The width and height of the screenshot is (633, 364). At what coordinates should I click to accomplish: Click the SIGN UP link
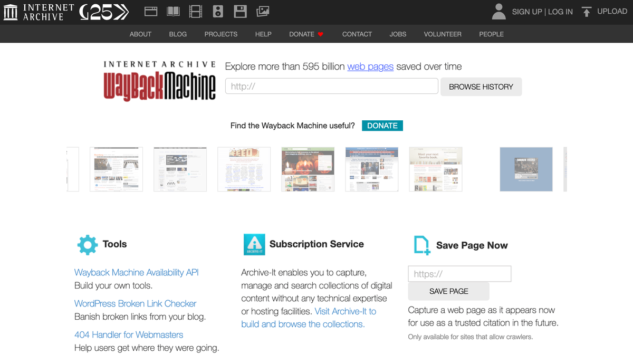[526, 12]
